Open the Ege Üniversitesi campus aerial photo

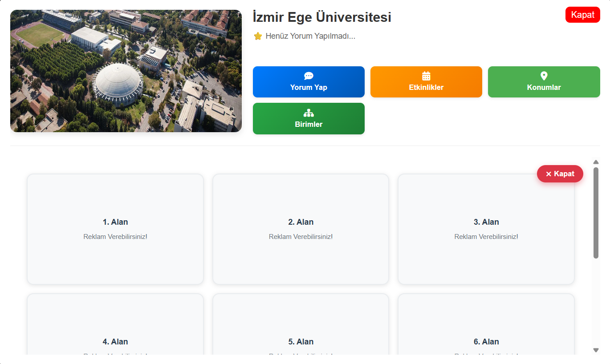pos(126,71)
